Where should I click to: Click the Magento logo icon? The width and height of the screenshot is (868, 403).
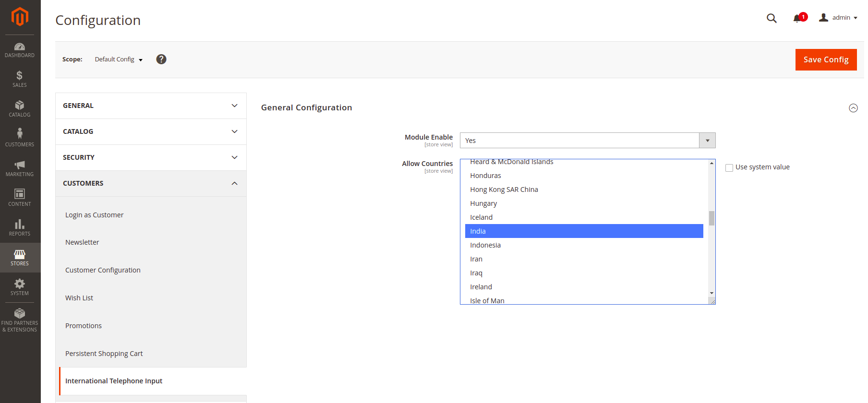click(20, 17)
